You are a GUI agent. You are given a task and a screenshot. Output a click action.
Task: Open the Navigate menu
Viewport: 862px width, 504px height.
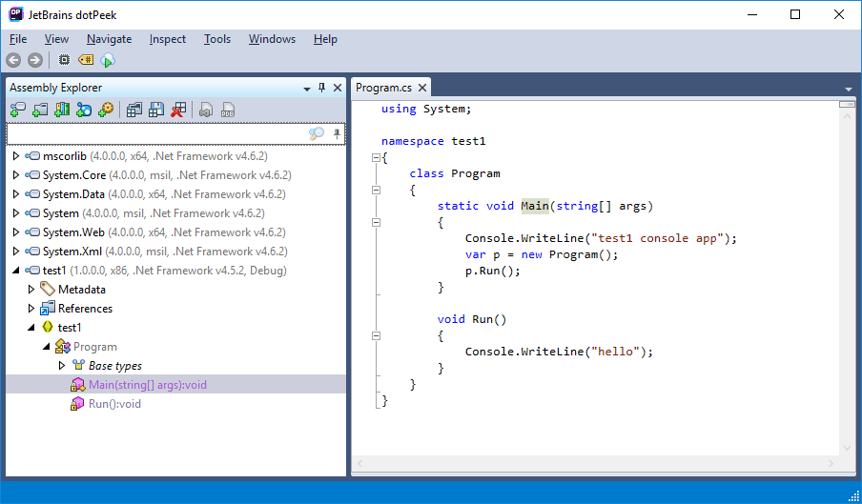point(109,39)
